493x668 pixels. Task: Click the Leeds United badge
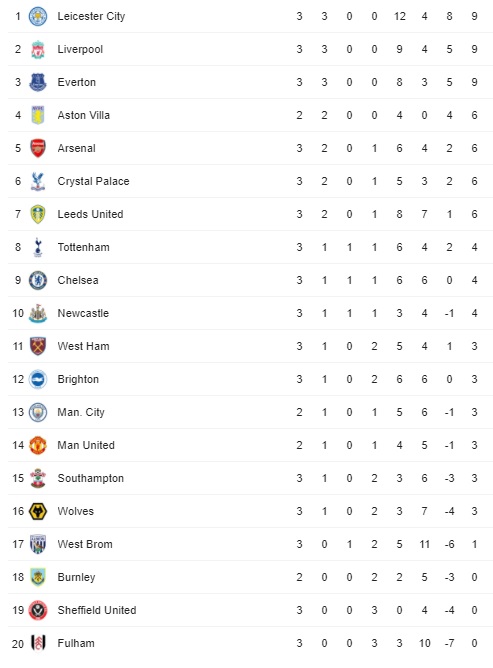37,214
